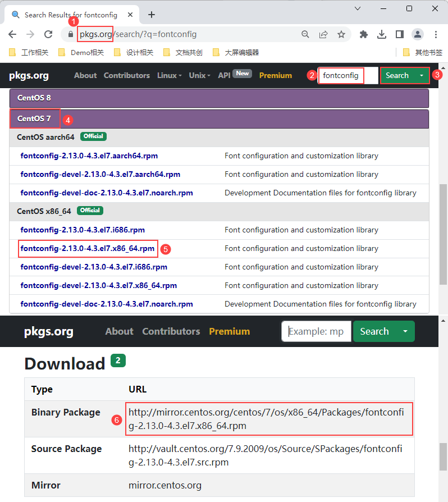Screen dimensions: 448x502
Task: Click the Download heading count badge 2
Action: click(118, 361)
